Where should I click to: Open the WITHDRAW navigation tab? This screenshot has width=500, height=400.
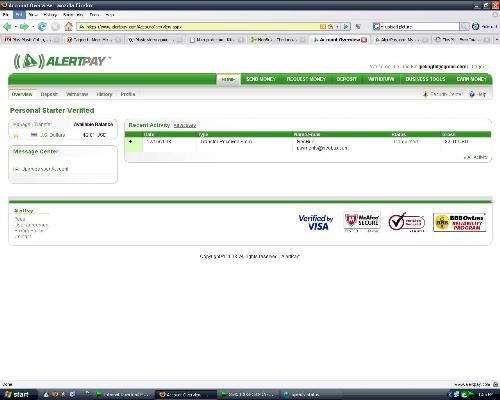click(x=381, y=79)
